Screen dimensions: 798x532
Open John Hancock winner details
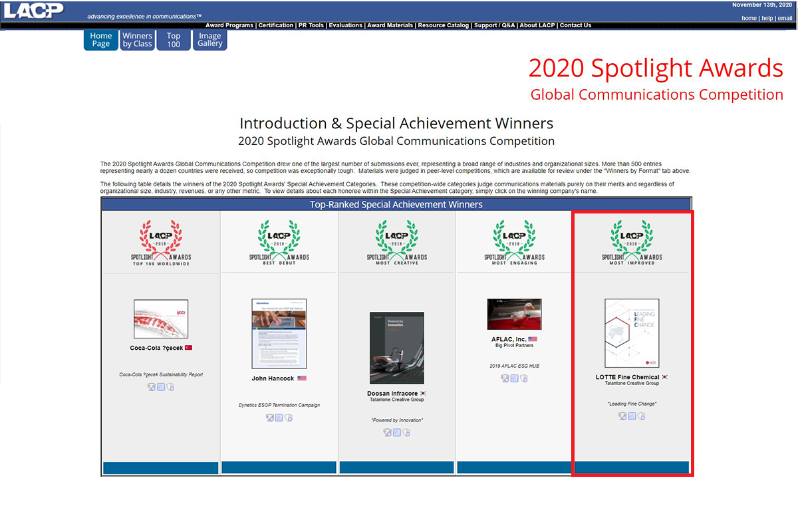[x=273, y=378]
